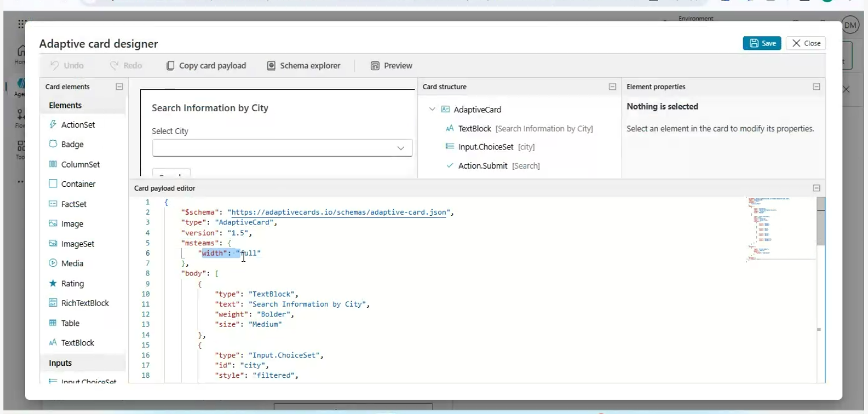Select the Rating star element

[x=53, y=283]
